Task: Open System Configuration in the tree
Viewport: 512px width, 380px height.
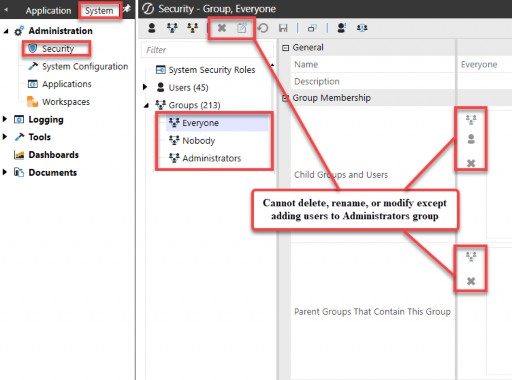Action: click(85, 66)
